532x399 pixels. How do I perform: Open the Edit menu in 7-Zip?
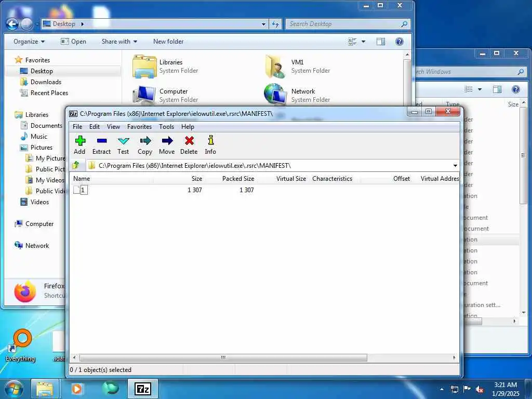tap(95, 127)
